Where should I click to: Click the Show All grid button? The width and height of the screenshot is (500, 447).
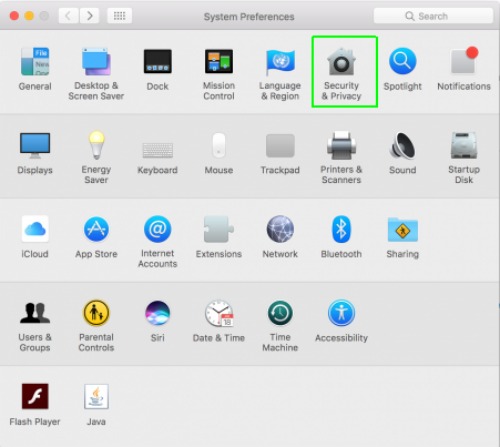119,16
